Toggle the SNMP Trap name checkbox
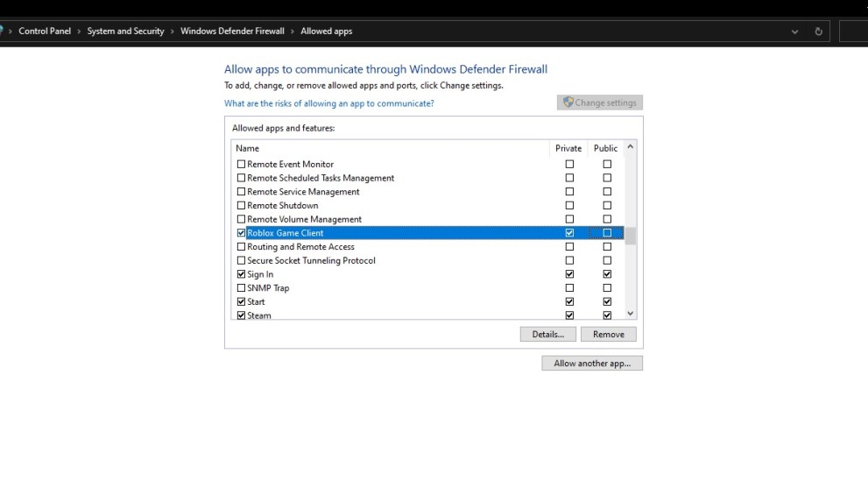Screen dimensions: 868x488 point(241,288)
